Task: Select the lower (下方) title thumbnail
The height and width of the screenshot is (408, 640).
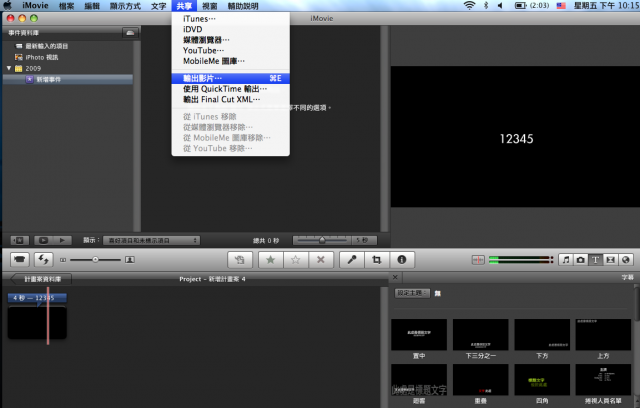Action: click(x=542, y=335)
